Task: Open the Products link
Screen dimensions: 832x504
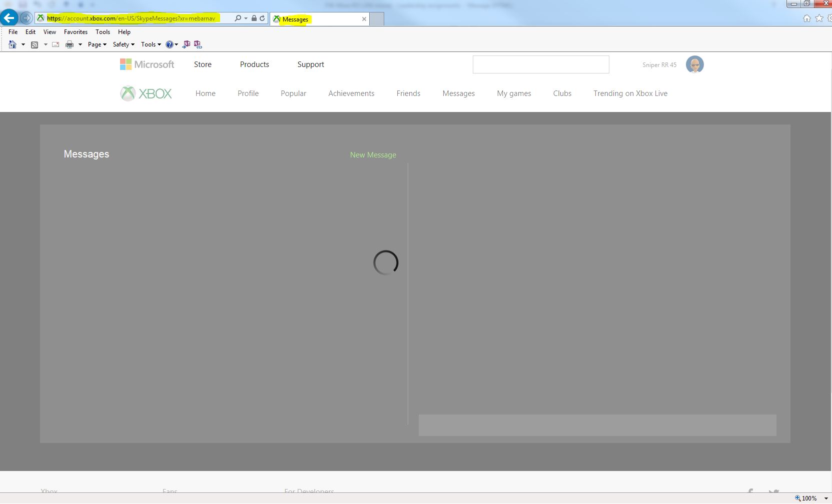Action: click(x=254, y=64)
